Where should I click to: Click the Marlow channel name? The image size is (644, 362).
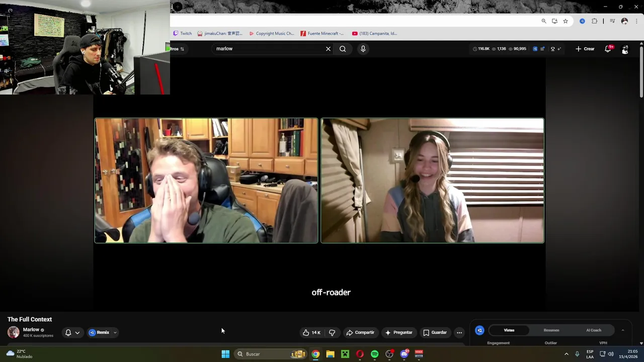pyautogui.click(x=31, y=330)
